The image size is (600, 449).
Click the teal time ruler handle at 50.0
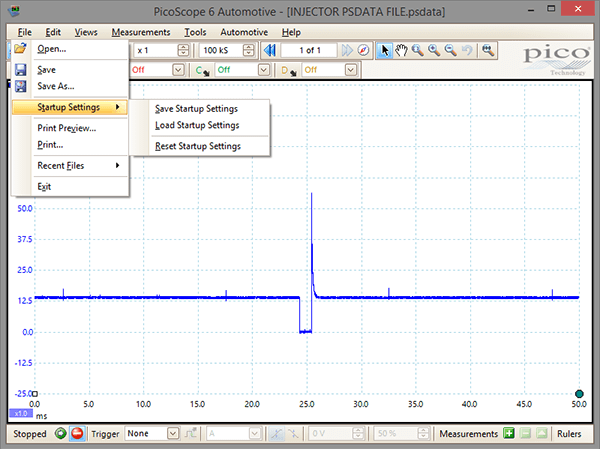pyautogui.click(x=579, y=393)
